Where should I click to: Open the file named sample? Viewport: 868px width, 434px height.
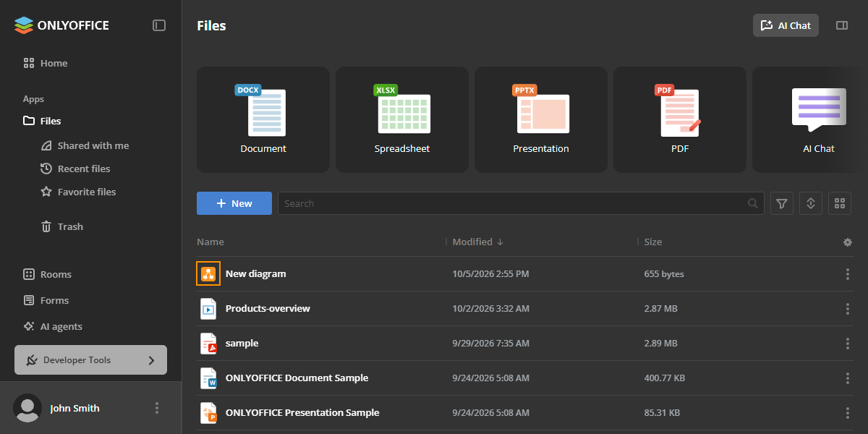coord(242,343)
